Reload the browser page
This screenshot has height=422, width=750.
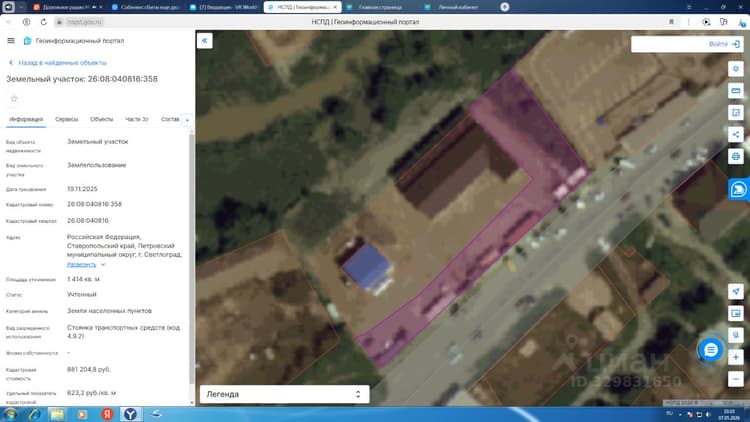(44, 22)
